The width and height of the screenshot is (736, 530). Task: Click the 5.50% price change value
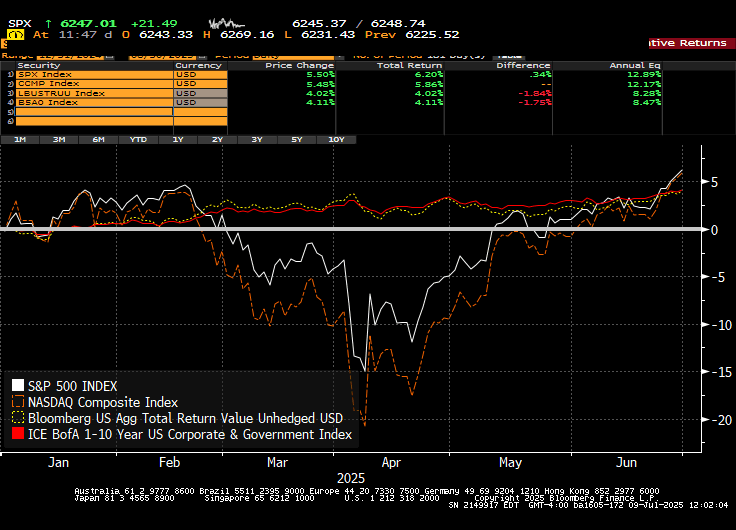click(x=321, y=74)
